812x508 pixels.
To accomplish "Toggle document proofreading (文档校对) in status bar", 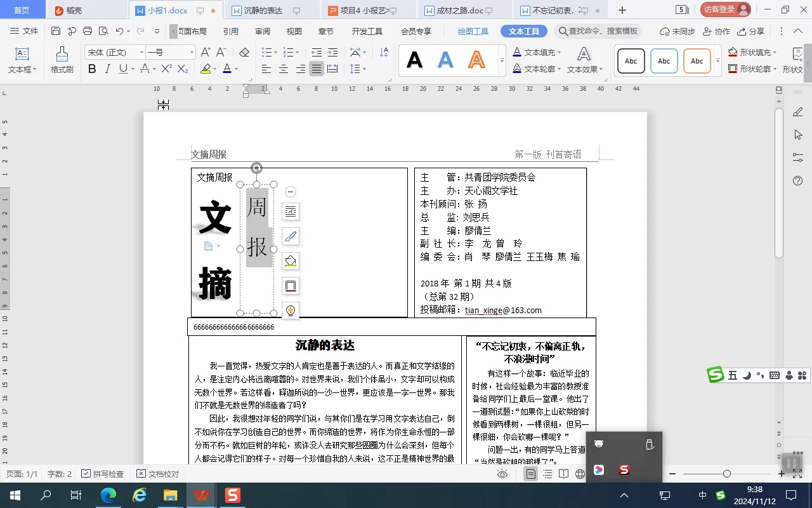I will point(157,474).
